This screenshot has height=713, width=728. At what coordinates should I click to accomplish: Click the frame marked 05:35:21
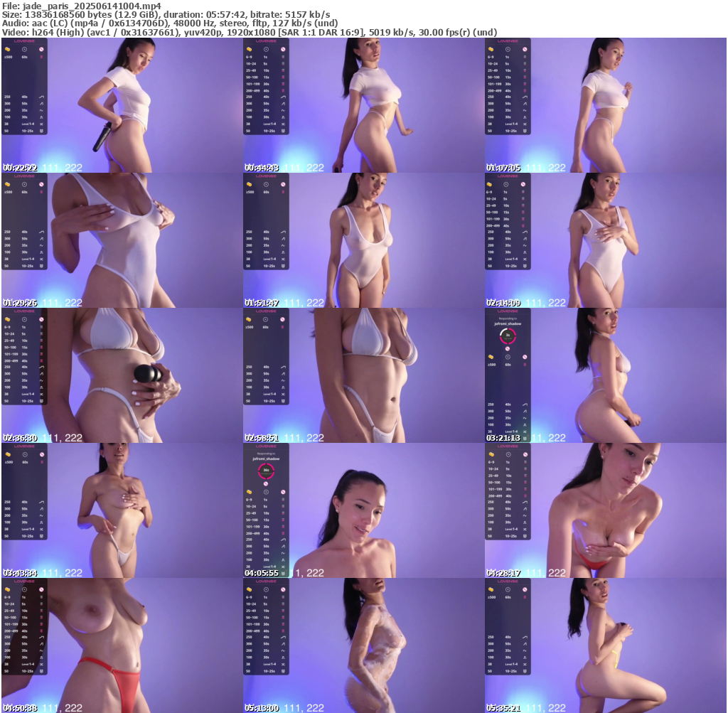pyautogui.click(x=605, y=645)
